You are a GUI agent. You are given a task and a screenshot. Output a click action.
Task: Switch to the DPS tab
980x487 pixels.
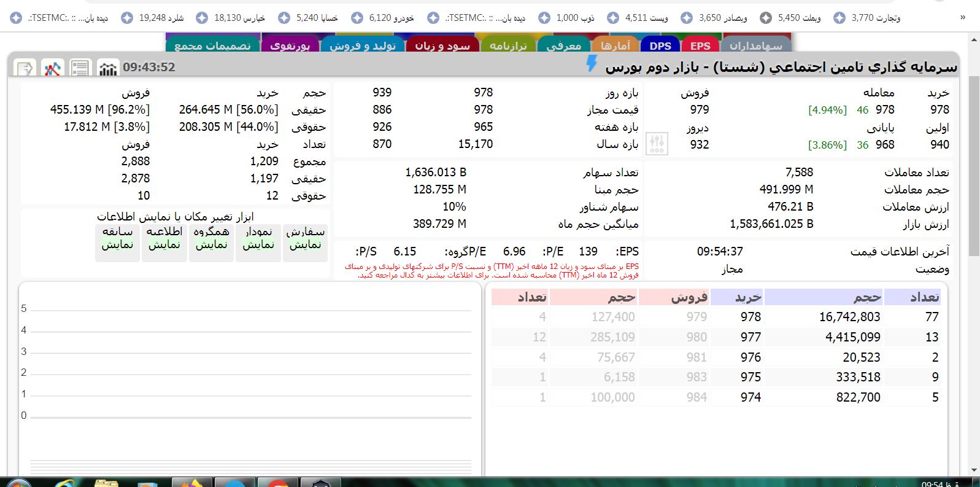coord(660,45)
